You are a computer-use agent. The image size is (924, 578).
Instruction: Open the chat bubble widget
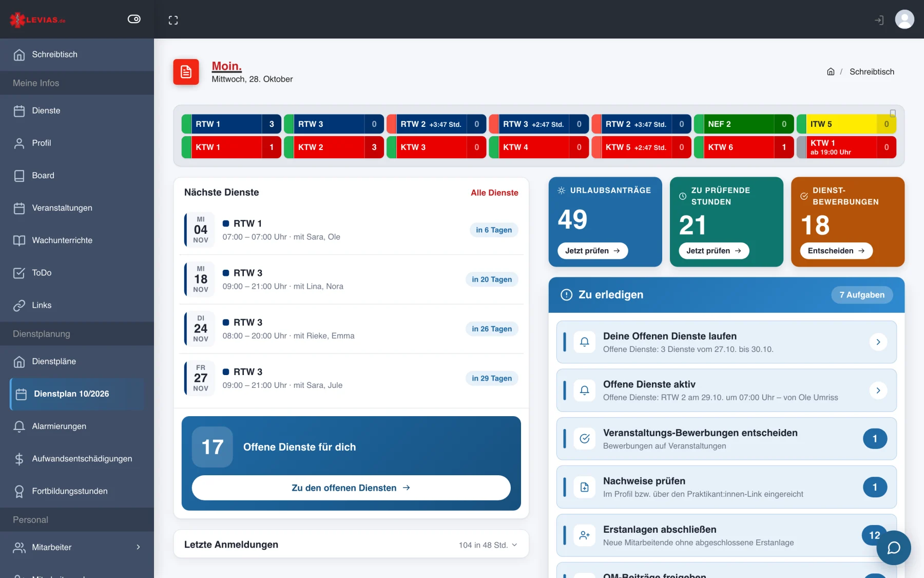tap(894, 548)
